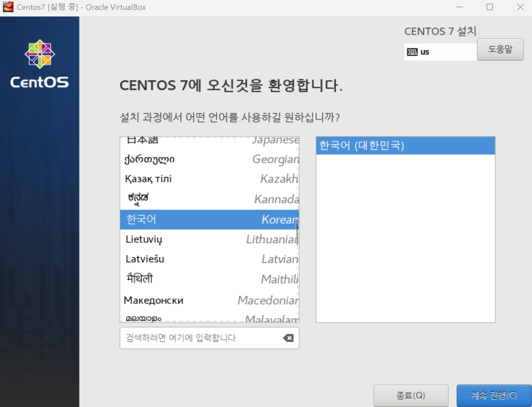Click the CentOS logo in the sidebar

[x=40, y=64]
